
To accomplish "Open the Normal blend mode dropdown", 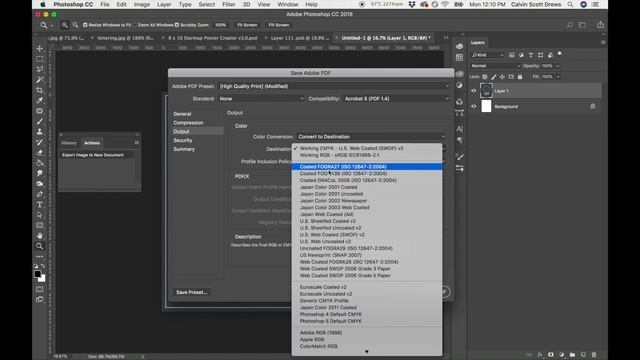I will tap(495, 66).
